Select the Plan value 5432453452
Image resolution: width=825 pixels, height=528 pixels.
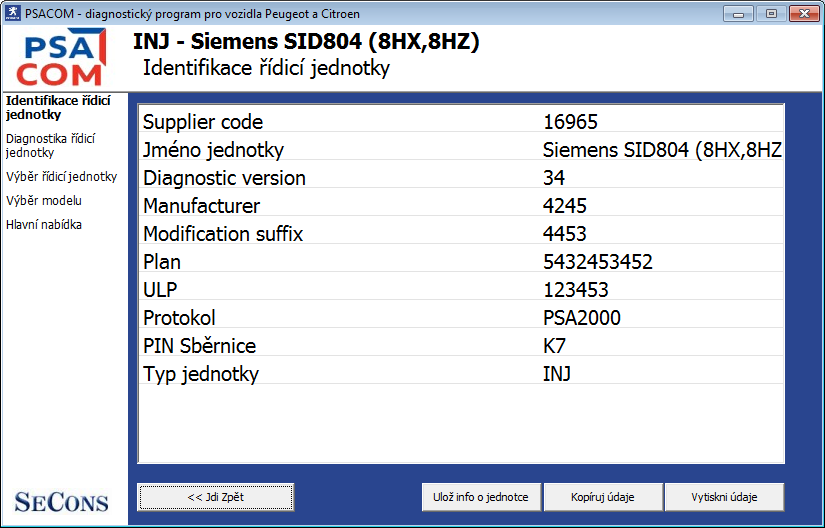[597, 262]
